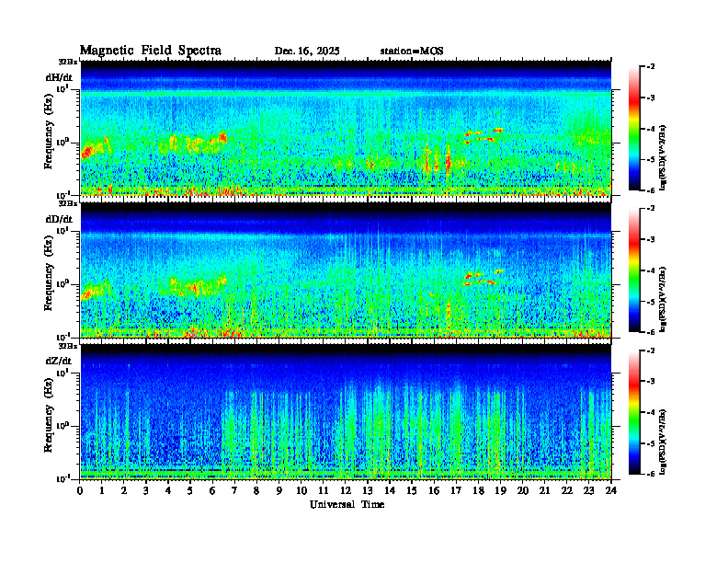Click hour 0 on the time axis

click(x=80, y=490)
